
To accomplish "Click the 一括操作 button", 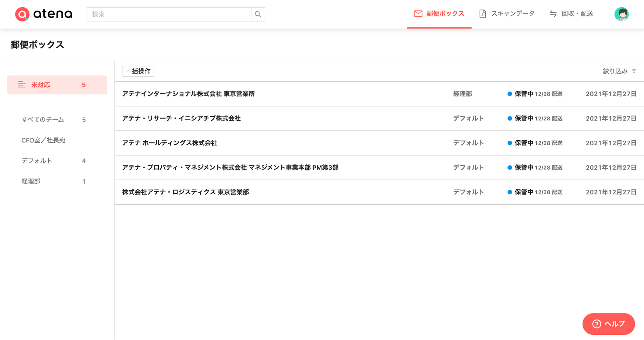I will (138, 71).
